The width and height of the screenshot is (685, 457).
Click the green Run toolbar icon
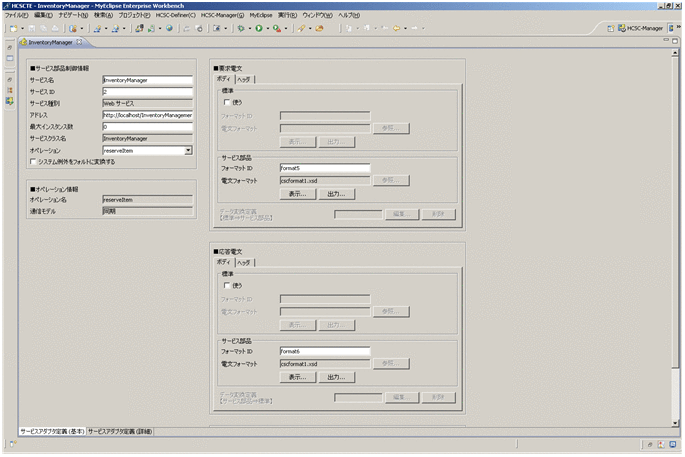(257, 28)
